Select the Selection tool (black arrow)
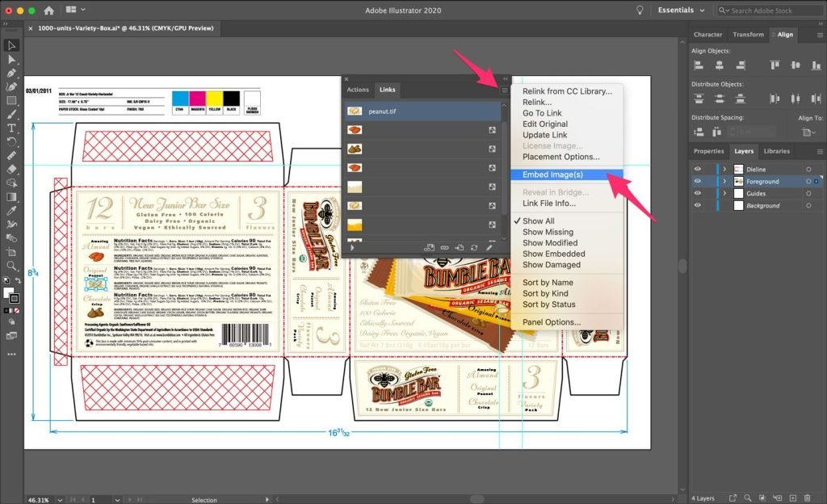This screenshot has width=827, height=504. 11,45
